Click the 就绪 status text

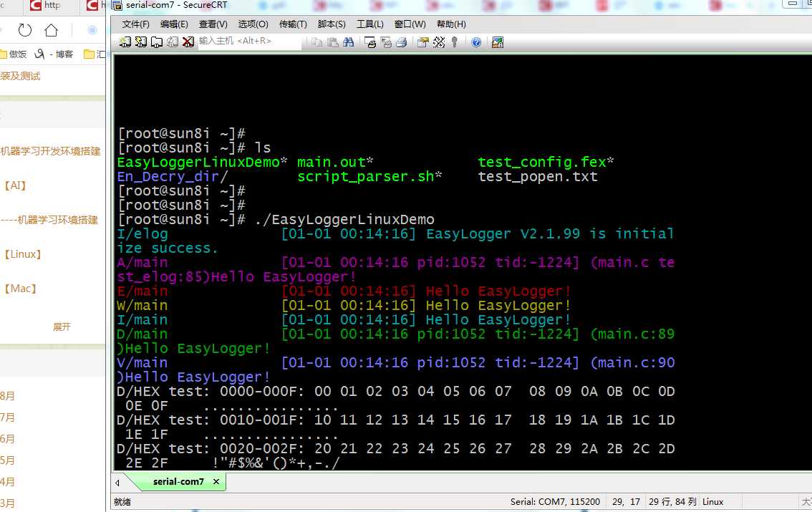tap(122, 502)
